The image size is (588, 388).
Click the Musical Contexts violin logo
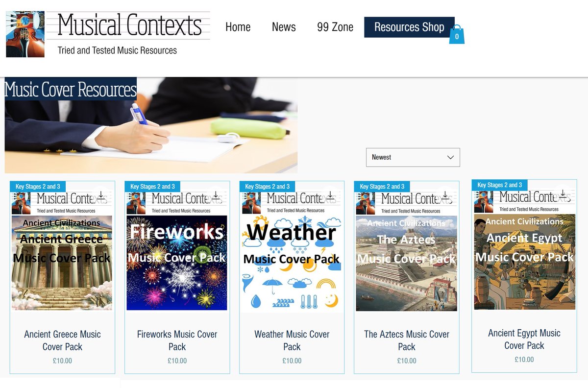pos(24,34)
